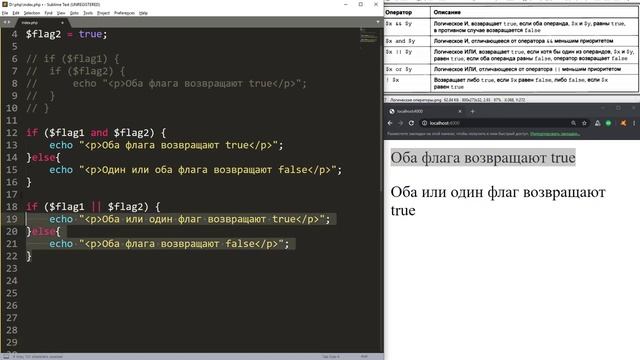640x360 pixels.
Task: Open the Tools menu
Action: (88, 13)
